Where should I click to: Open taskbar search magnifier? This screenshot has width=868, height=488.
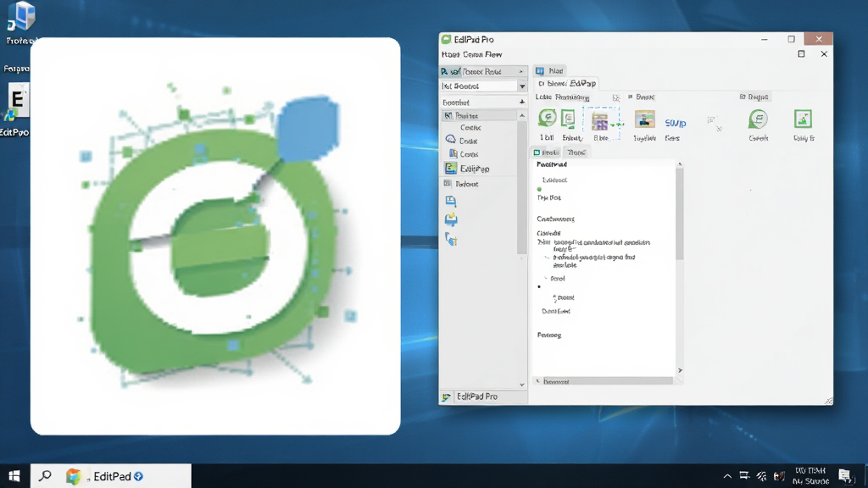(45, 475)
